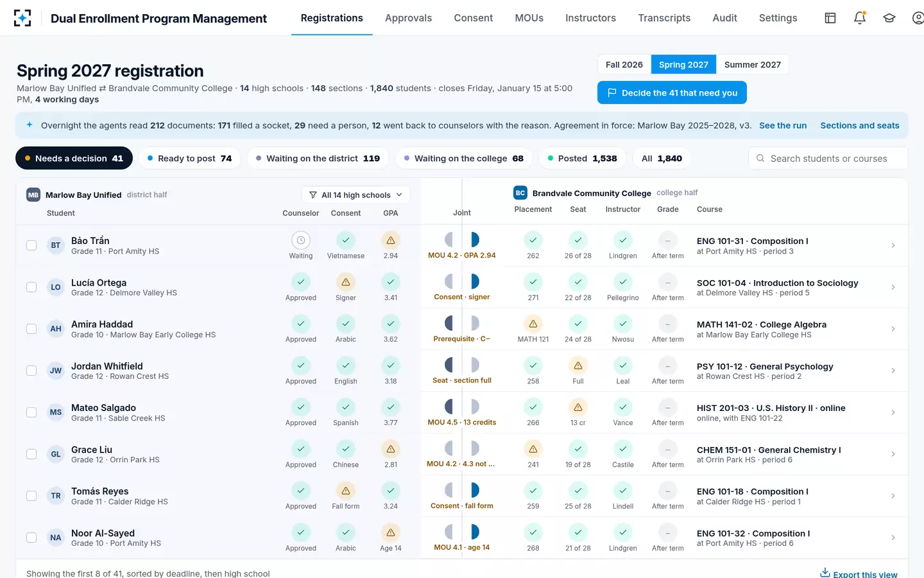Open the See the run link

pos(783,125)
